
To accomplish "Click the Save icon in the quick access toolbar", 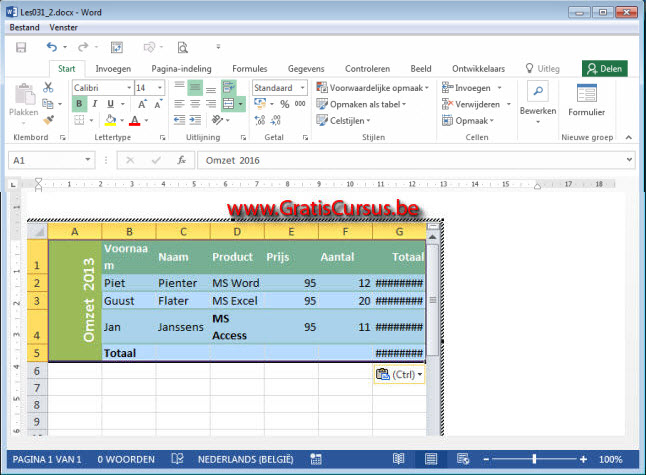I will pos(21,47).
